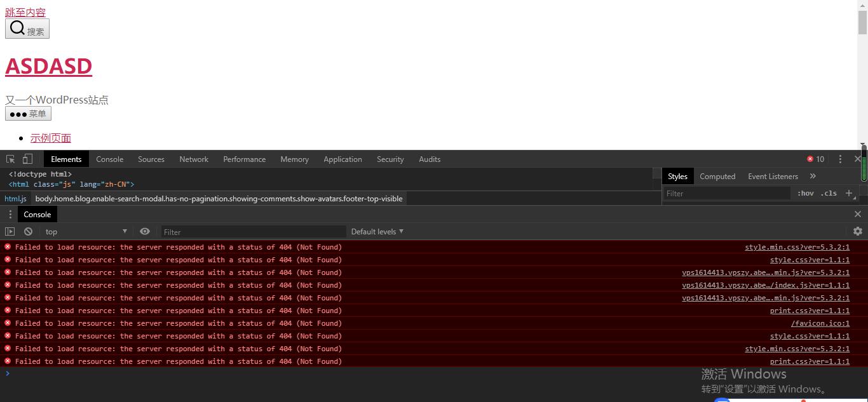Click the 跳至内容 skip link

[25, 12]
